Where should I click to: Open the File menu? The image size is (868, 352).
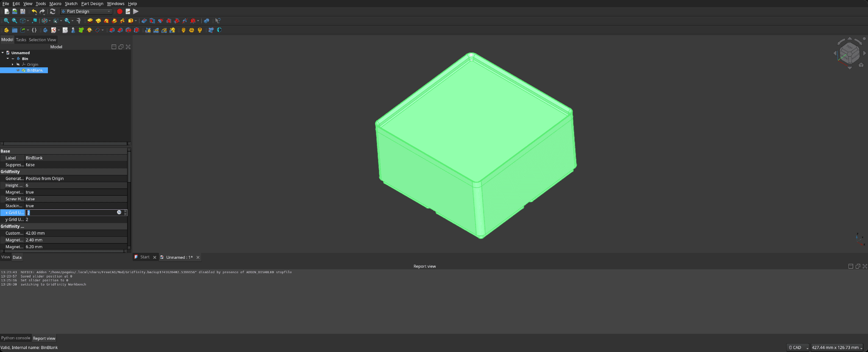click(6, 3)
